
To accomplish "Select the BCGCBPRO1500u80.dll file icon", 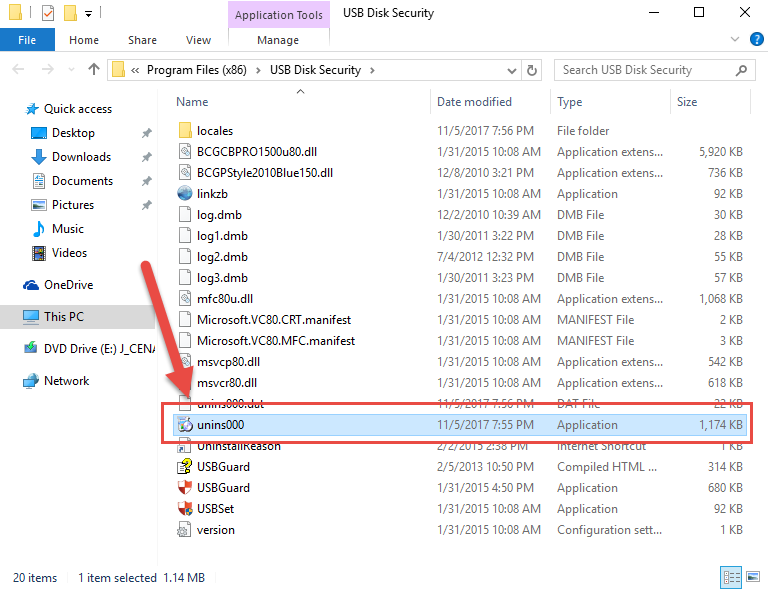I will point(185,152).
